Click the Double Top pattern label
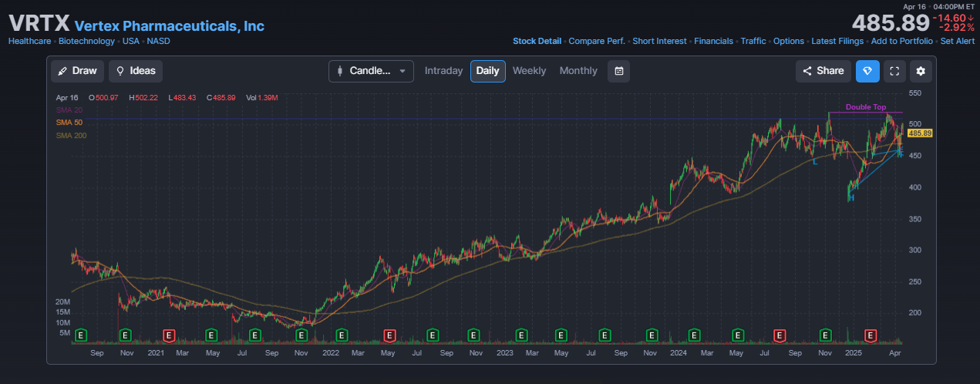 click(x=866, y=107)
